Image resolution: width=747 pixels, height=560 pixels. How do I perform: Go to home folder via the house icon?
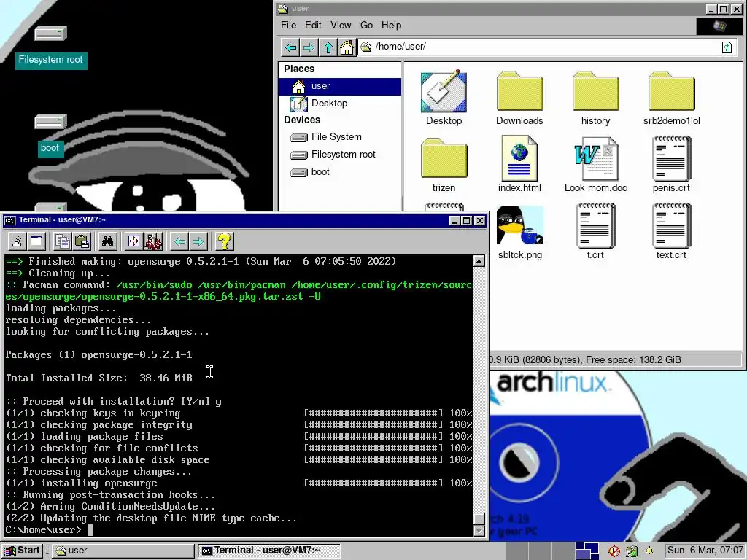(x=347, y=47)
